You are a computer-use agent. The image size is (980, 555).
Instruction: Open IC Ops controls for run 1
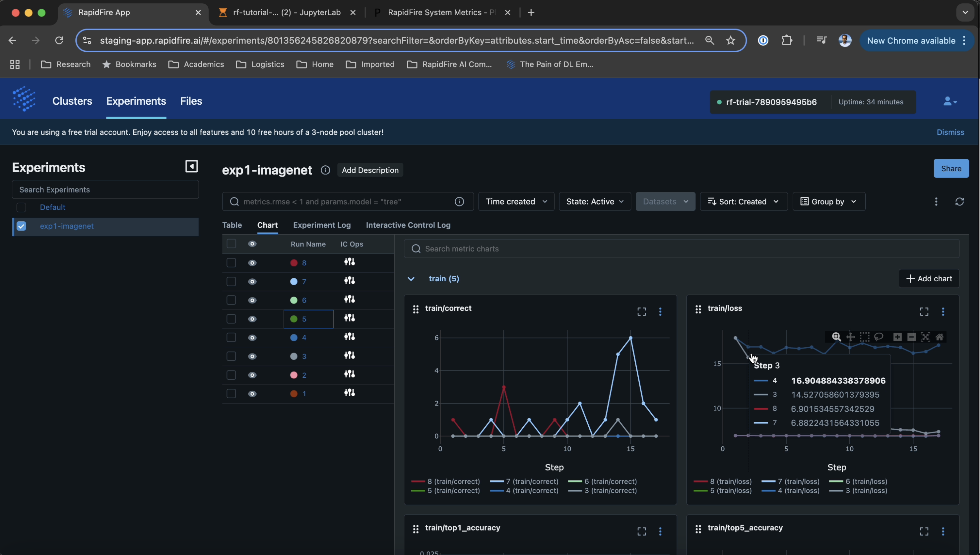(350, 393)
